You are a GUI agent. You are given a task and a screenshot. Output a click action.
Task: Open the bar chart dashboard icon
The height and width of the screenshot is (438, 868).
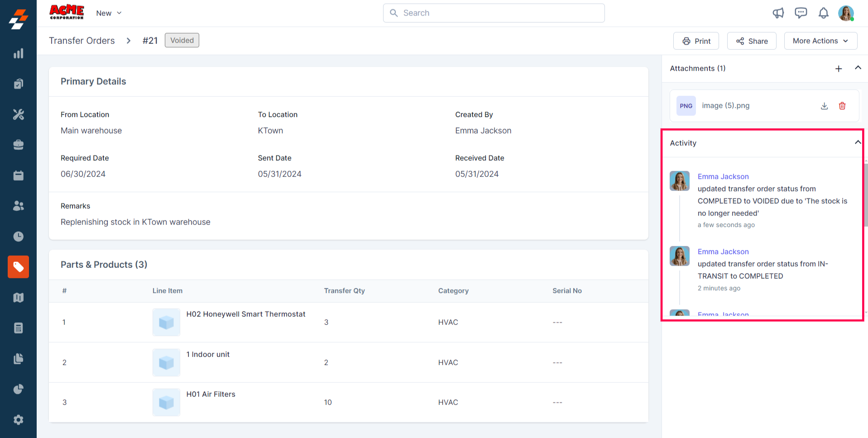(18, 53)
